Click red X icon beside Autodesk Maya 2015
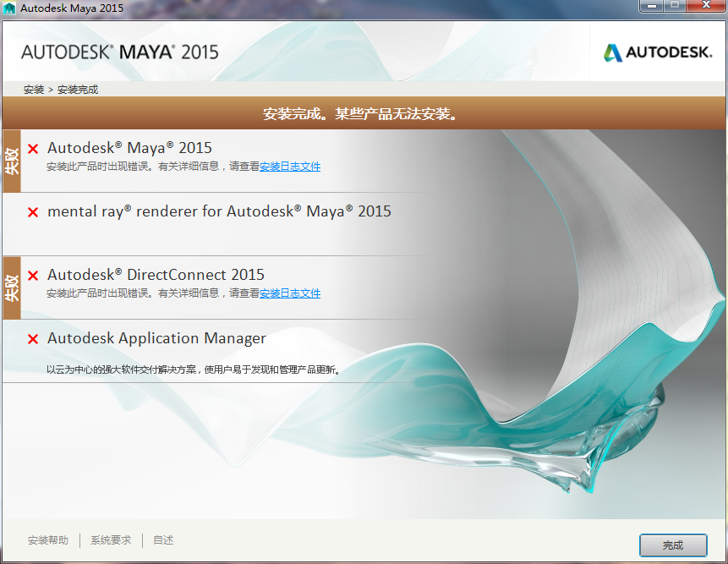728x564 pixels. (33, 149)
